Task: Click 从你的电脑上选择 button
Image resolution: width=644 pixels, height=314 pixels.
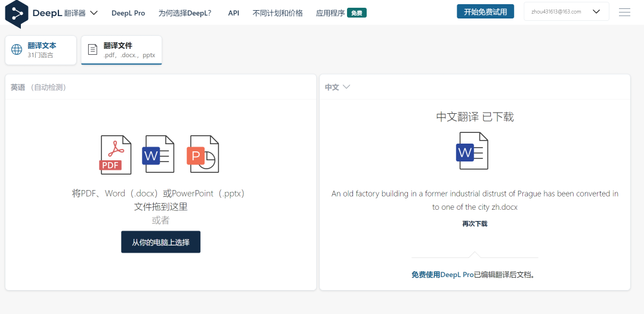Action: (x=160, y=242)
